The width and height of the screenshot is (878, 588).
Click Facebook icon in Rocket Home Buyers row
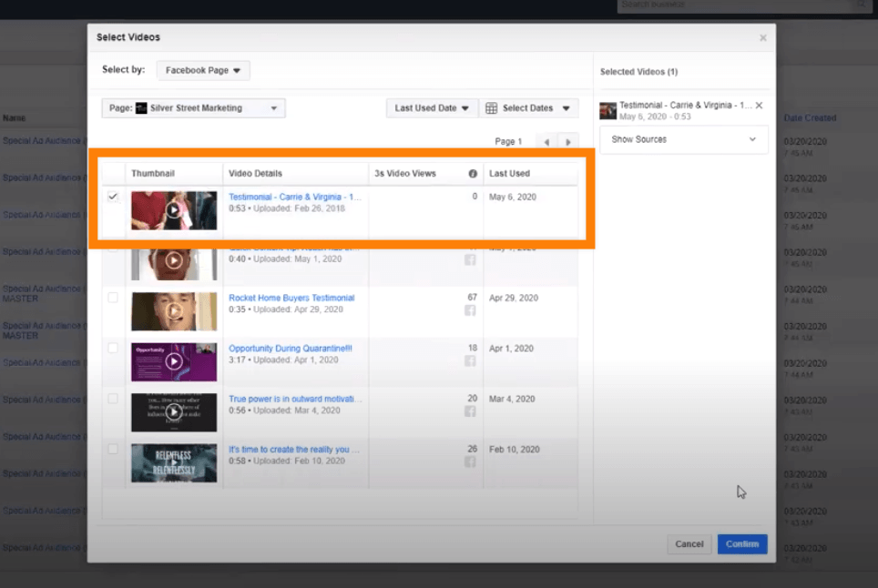(x=470, y=310)
